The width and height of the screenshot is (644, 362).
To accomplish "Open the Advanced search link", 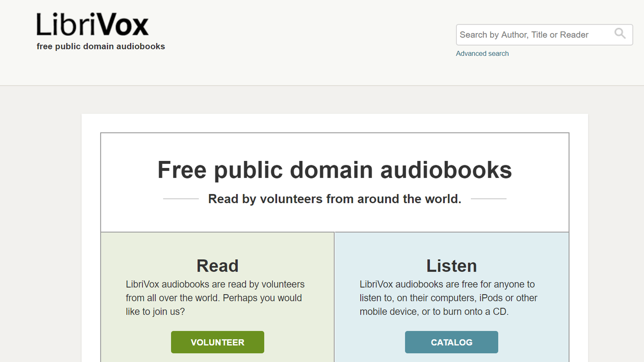I will pos(482,53).
